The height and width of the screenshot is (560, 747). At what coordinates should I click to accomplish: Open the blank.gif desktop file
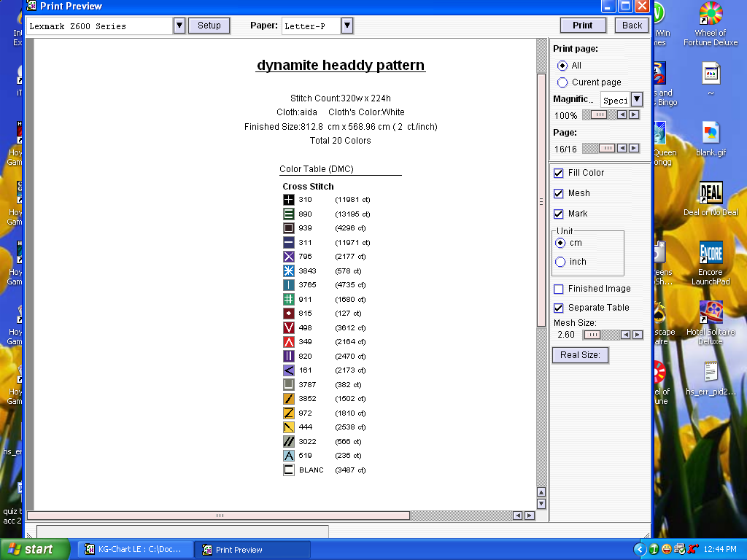click(711, 133)
